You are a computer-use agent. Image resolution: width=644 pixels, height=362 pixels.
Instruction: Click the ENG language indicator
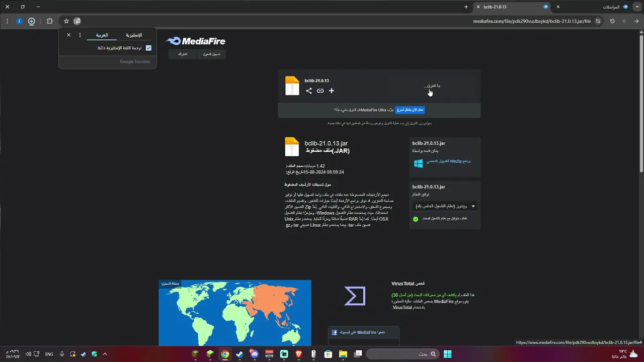[x=49, y=354]
